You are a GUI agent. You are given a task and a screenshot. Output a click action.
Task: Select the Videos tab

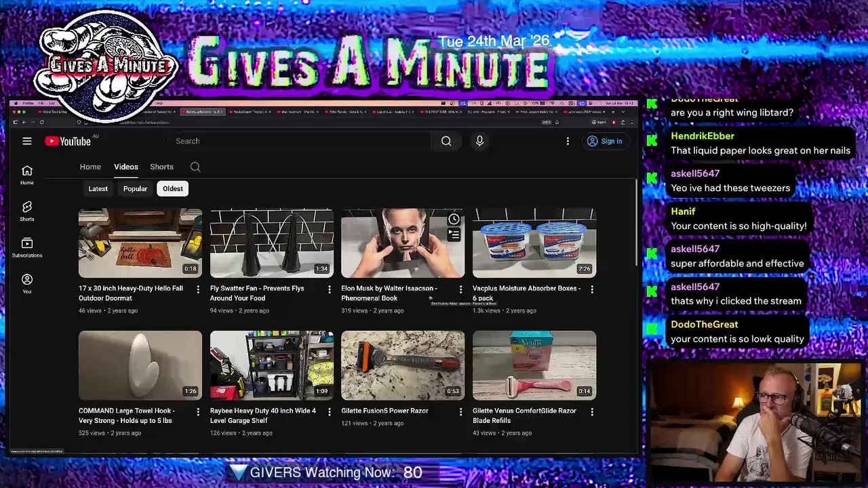(126, 167)
